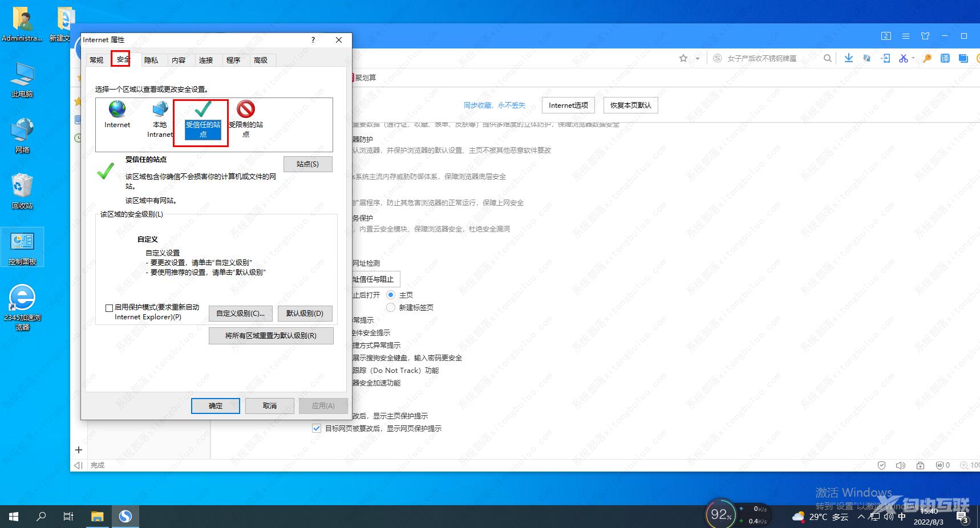Switch to the 常规 tab
Viewport: 980px width, 528px height.
[96, 60]
